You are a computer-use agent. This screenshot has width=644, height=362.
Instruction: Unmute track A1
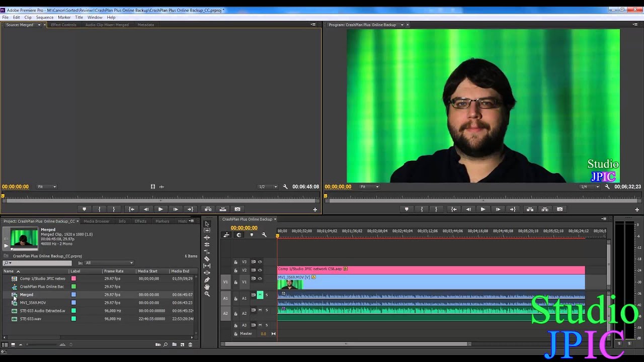tap(260, 295)
